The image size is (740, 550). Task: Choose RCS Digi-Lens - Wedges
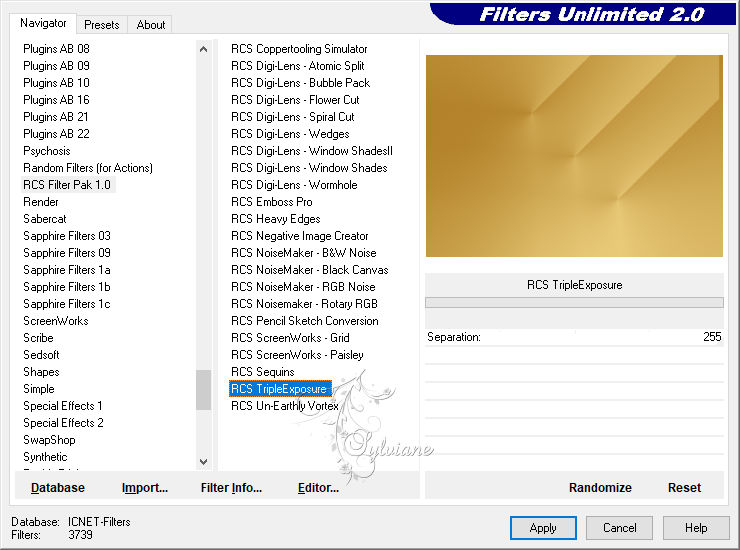(x=290, y=134)
